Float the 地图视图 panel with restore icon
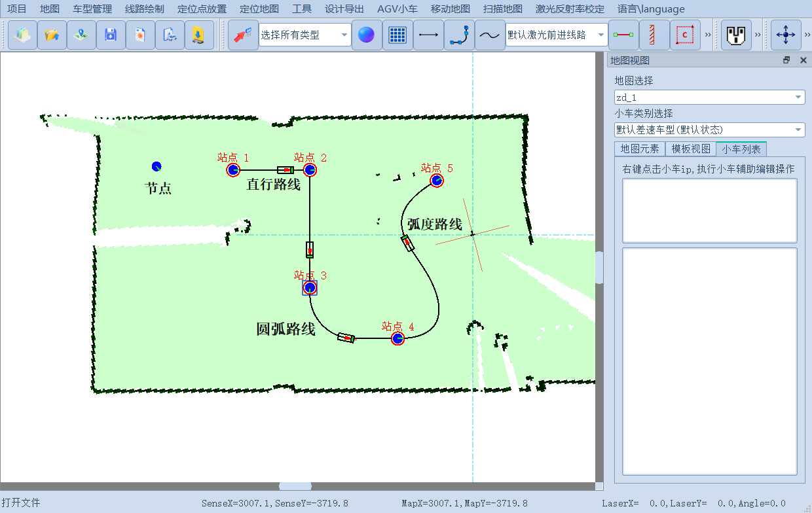The height and width of the screenshot is (513, 812). pyautogui.click(x=786, y=60)
